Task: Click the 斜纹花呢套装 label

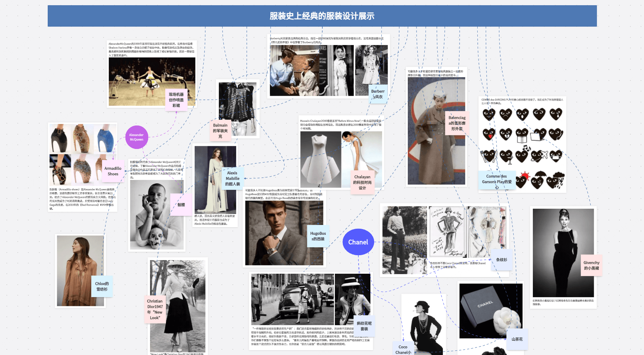Action: (364, 326)
